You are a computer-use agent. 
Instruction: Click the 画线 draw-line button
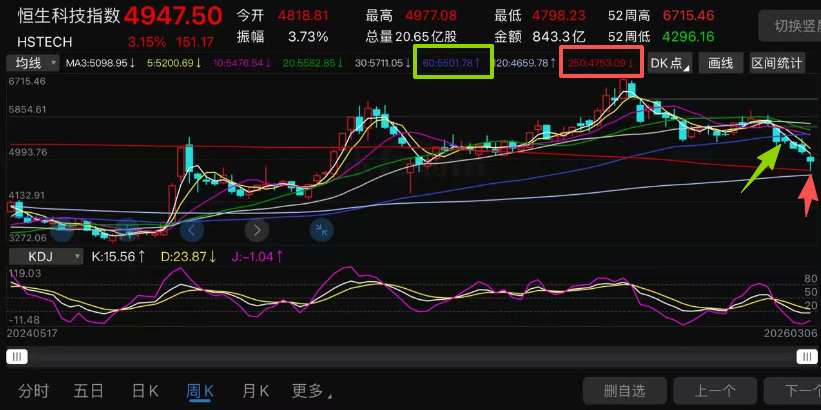click(721, 64)
